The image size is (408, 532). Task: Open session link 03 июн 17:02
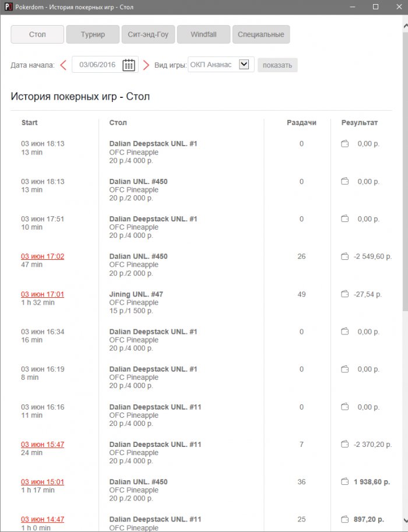[x=43, y=256]
